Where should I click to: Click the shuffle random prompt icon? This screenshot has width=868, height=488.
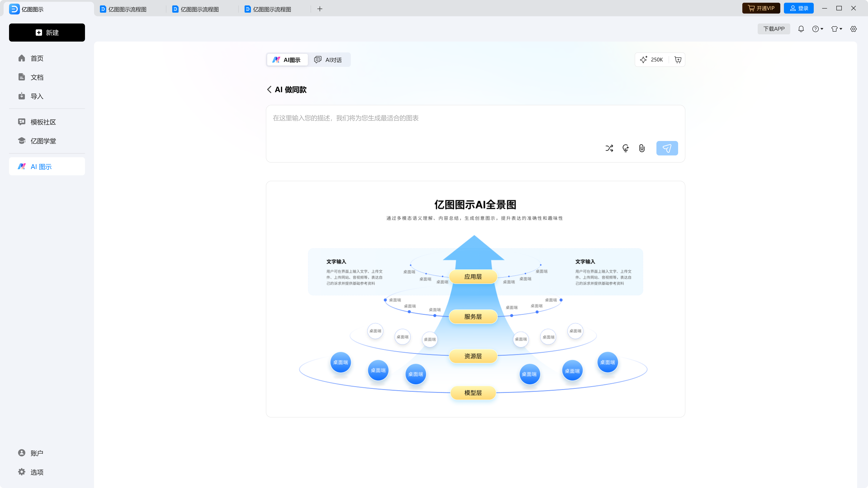pyautogui.click(x=609, y=148)
